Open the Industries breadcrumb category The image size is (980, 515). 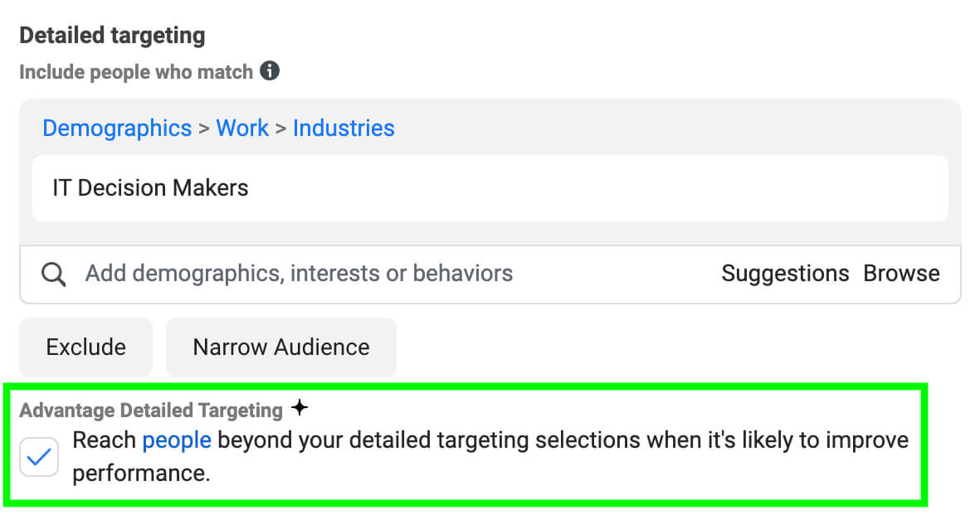[x=344, y=129]
